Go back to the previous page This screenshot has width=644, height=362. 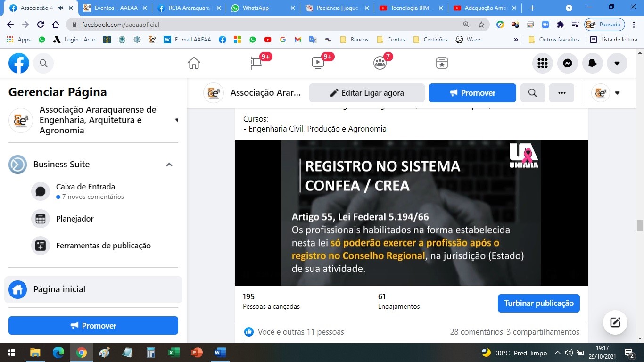(x=10, y=25)
